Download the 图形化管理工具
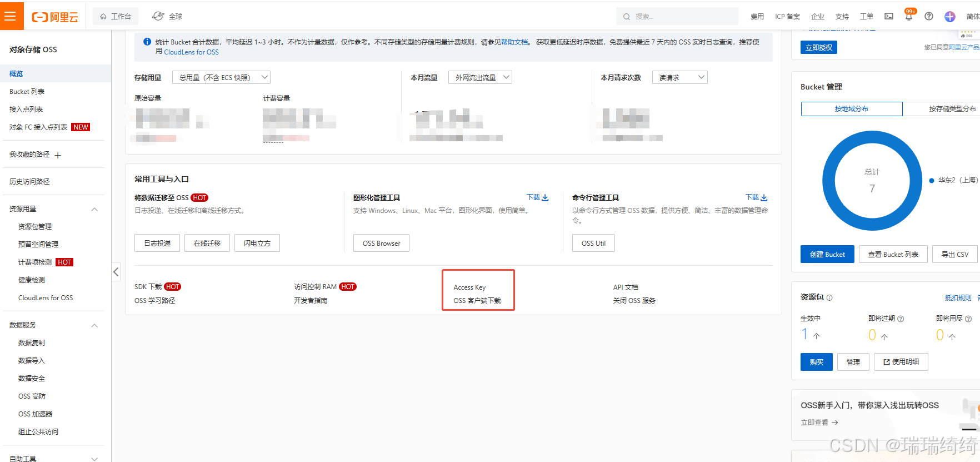Image resolution: width=980 pixels, height=462 pixels. point(538,197)
